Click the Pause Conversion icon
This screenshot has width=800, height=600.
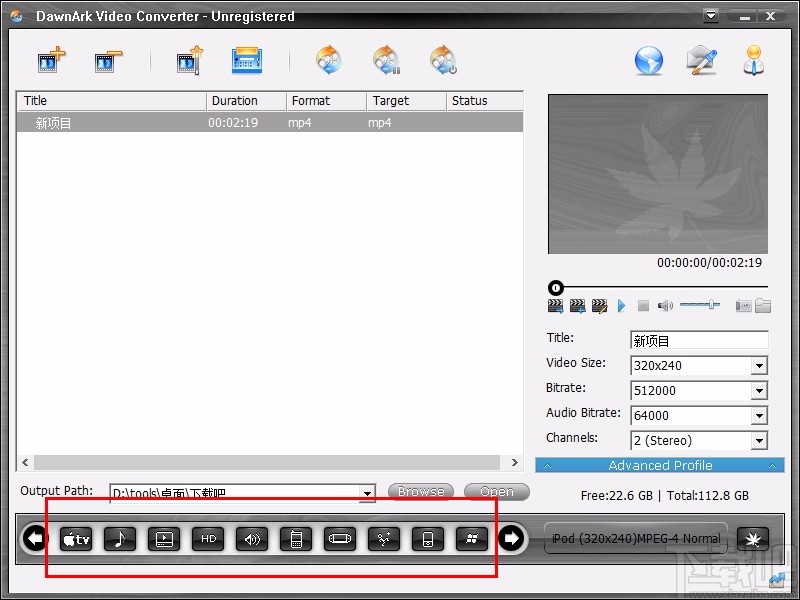pyautogui.click(x=388, y=60)
